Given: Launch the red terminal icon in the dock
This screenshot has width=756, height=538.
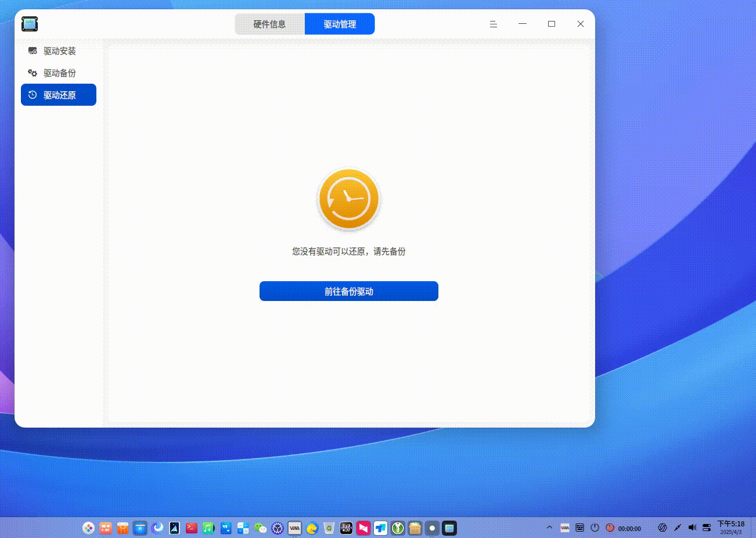Looking at the screenshot, I should (192, 528).
